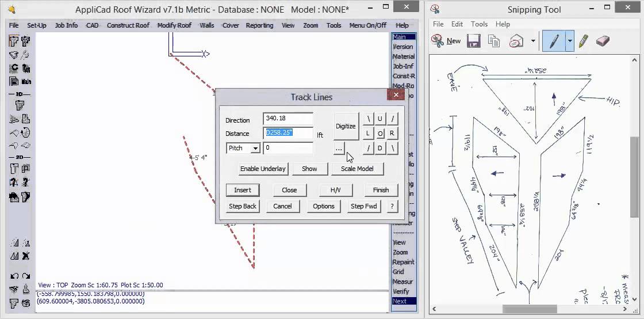Click the Finish button

coord(381,191)
